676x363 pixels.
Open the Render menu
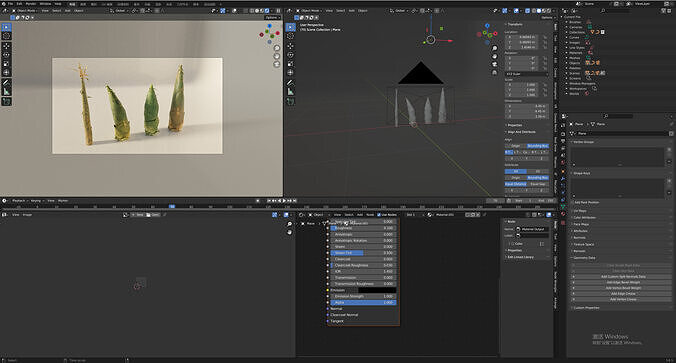pos(31,3)
